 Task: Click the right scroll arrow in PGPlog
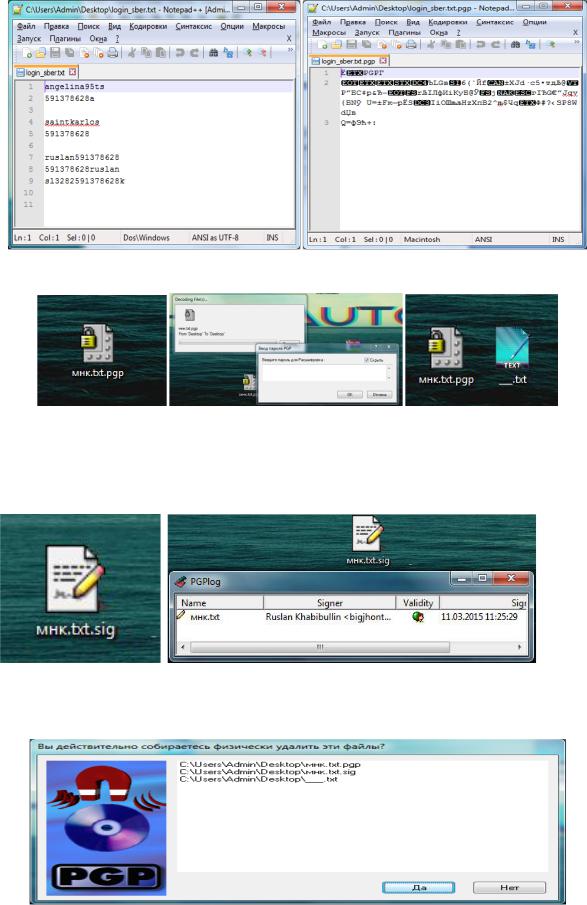[519, 647]
